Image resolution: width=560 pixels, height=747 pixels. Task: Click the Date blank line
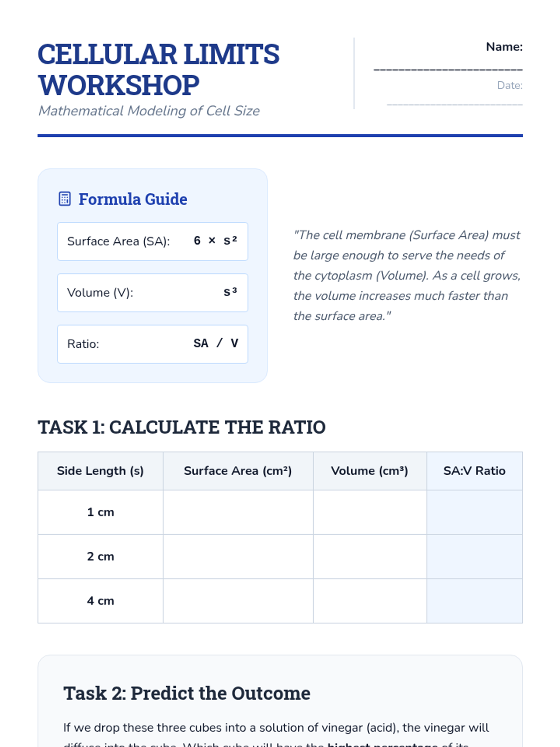455,104
